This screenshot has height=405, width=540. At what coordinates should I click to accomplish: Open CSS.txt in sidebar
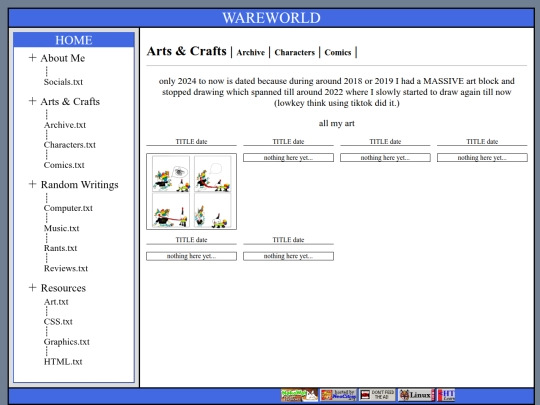coord(58,322)
